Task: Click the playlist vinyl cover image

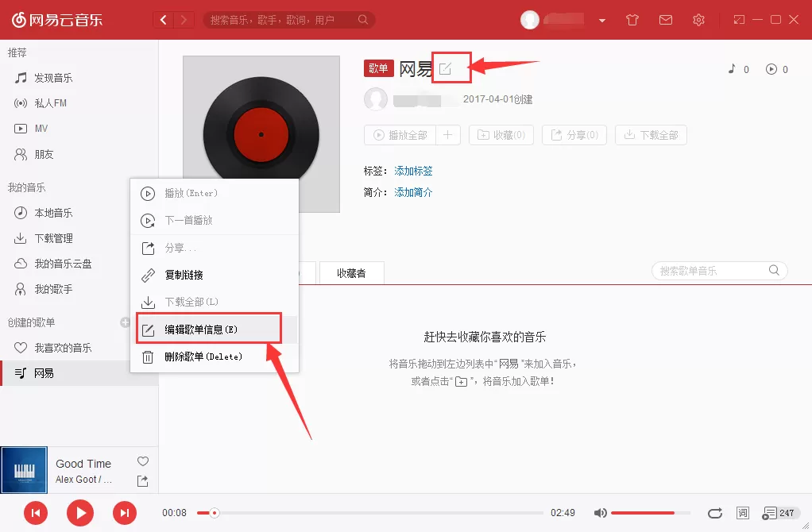Action: pyautogui.click(x=261, y=134)
